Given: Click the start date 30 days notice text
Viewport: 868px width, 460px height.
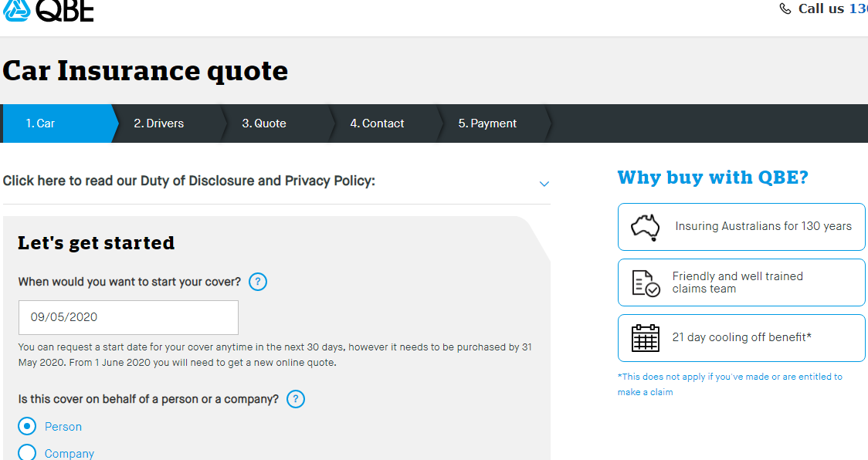Looking at the screenshot, I should tap(275, 355).
